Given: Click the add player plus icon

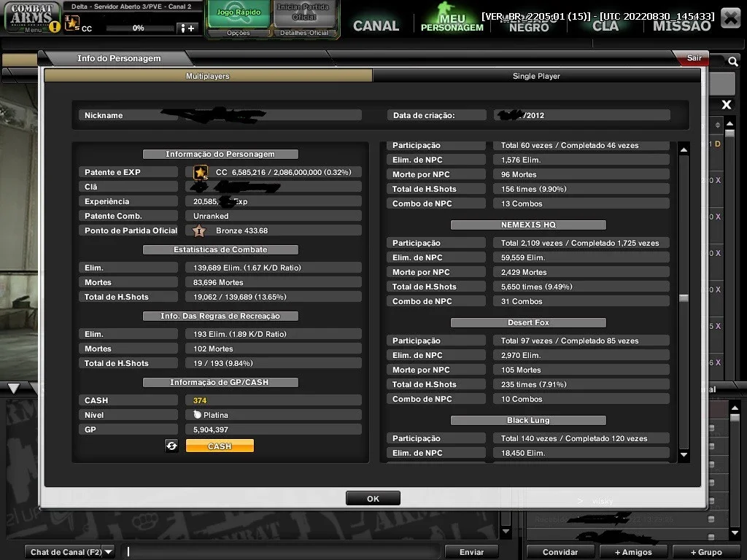Looking at the screenshot, I should (186, 28).
